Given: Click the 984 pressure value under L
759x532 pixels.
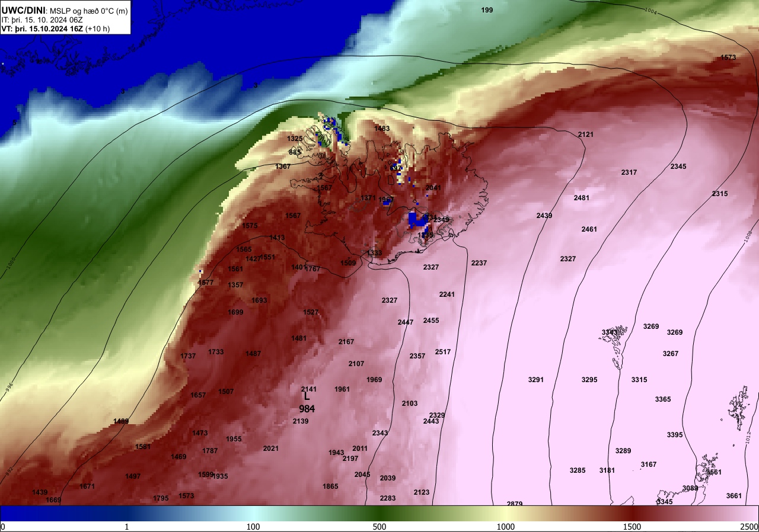Looking at the screenshot, I should pos(307,409).
